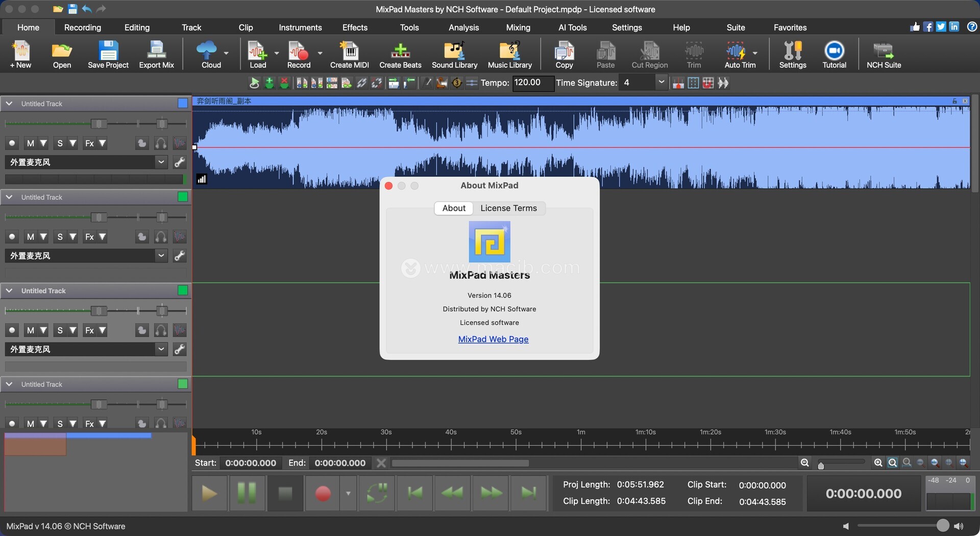Arm recording on the third track
The image size is (980, 536).
[x=12, y=330]
